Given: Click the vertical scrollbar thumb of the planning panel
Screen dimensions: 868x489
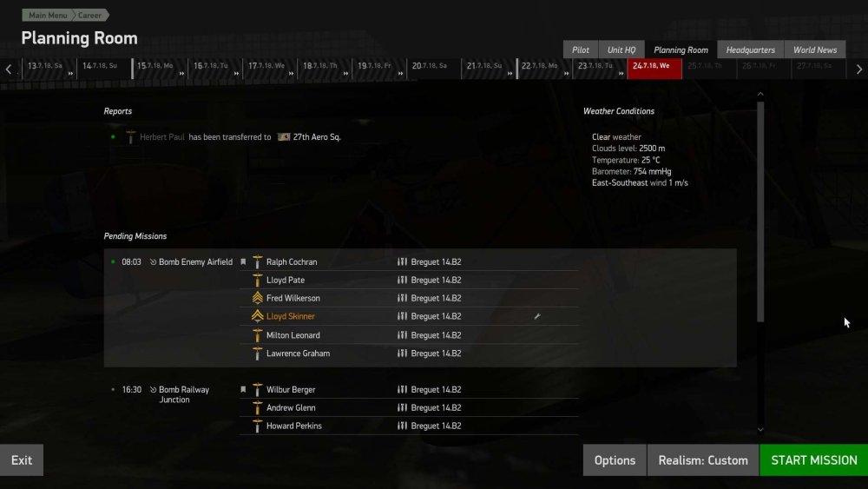Looking at the screenshot, I should click(x=760, y=212).
